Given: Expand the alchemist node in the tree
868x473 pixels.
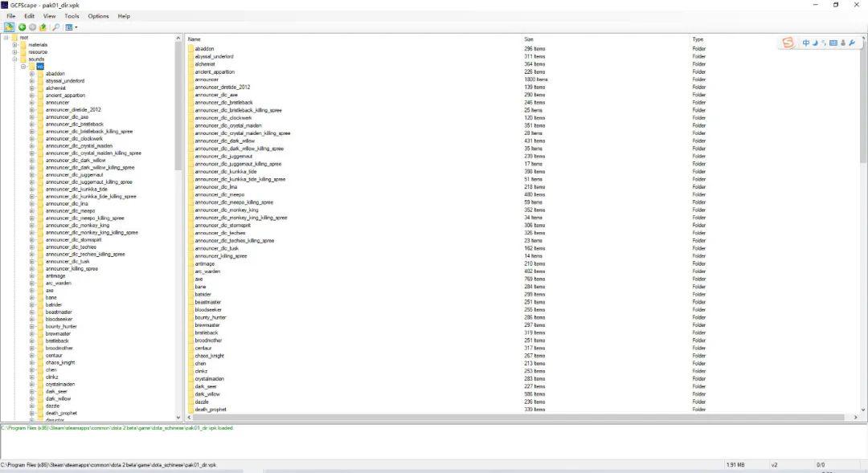Looking at the screenshot, I should pos(32,88).
